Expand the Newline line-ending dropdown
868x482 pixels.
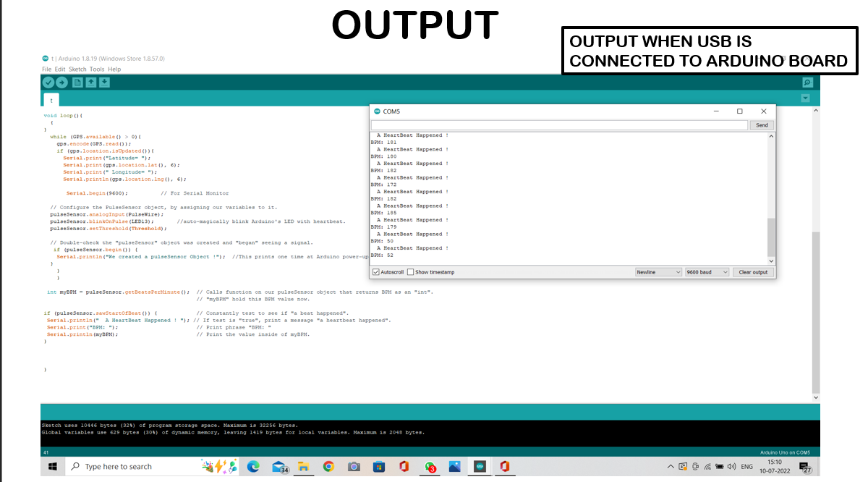click(x=658, y=272)
